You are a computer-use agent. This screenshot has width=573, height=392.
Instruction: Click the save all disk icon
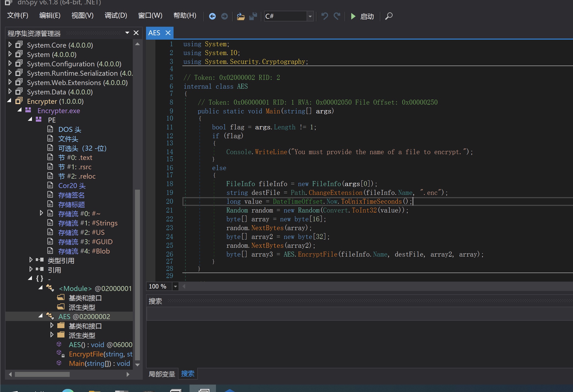point(253,16)
